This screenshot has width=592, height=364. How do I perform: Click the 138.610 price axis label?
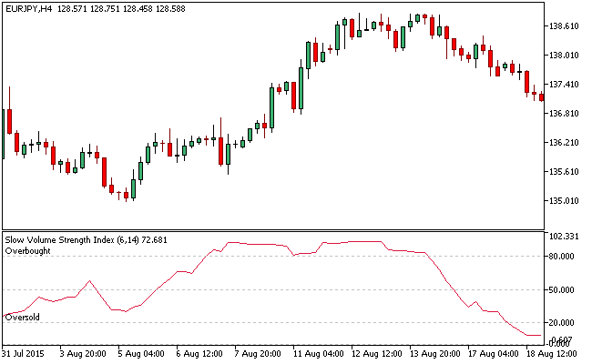click(566, 26)
